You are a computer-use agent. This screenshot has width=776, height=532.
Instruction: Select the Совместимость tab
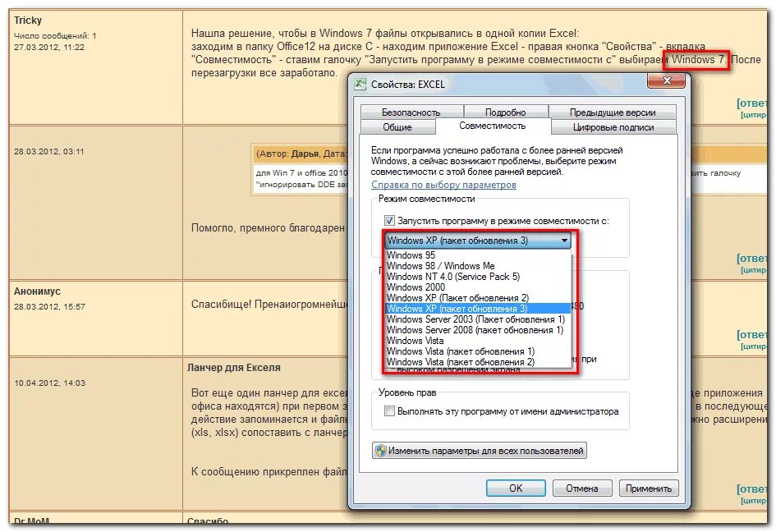[493, 126]
